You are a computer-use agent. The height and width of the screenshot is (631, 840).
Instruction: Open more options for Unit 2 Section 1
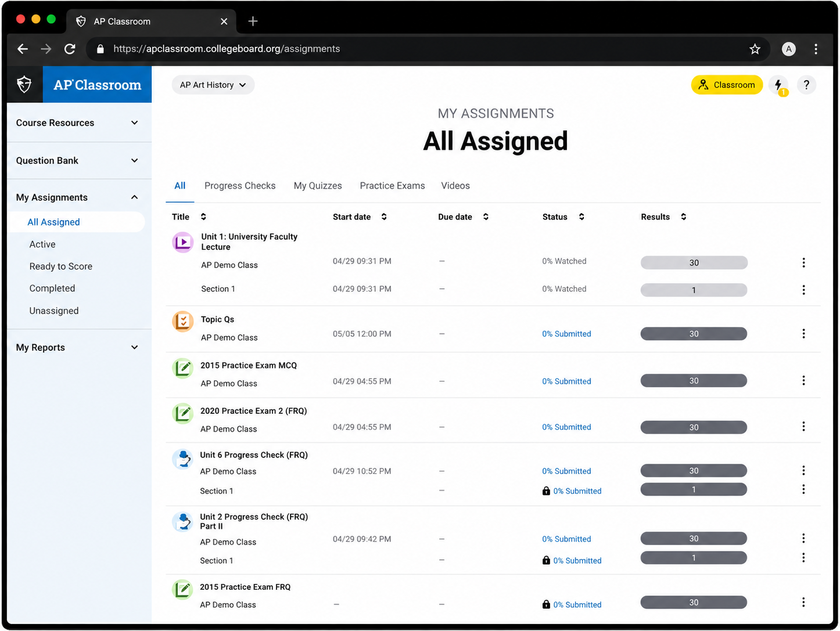803,557
